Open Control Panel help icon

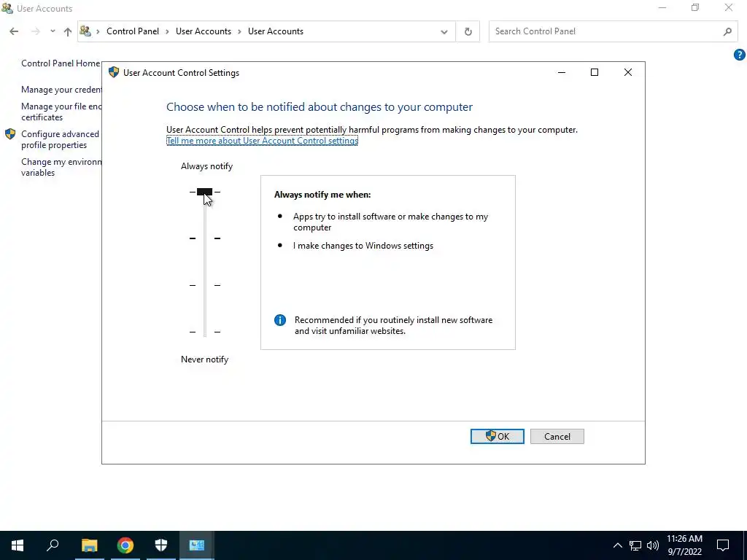click(739, 55)
